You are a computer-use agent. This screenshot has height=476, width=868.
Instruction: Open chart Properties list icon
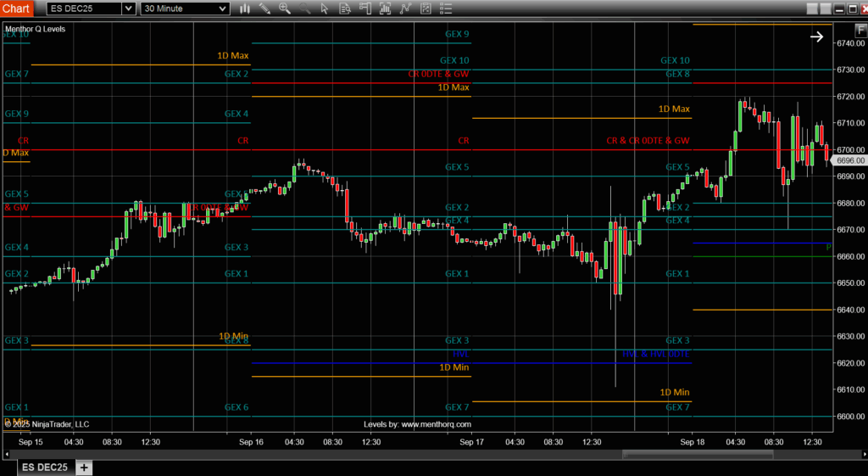tap(446, 8)
